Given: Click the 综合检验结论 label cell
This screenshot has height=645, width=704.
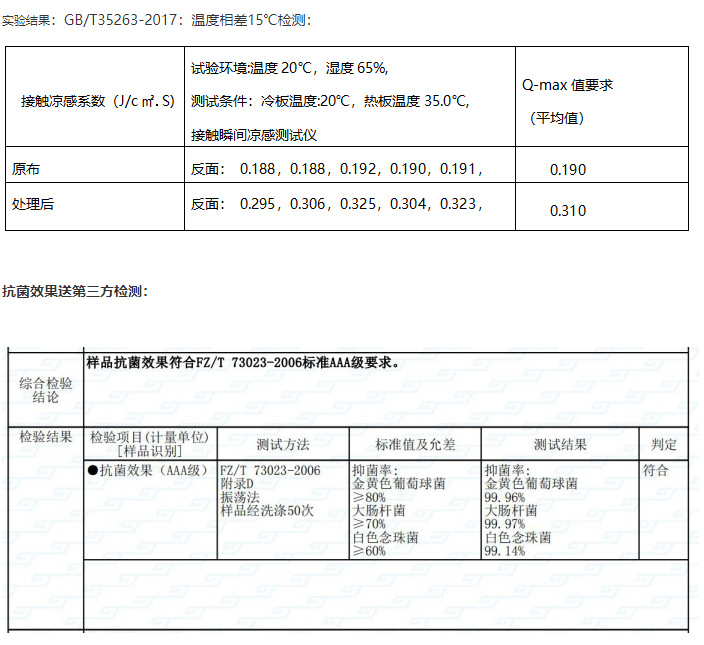Looking at the screenshot, I should 46,389.
